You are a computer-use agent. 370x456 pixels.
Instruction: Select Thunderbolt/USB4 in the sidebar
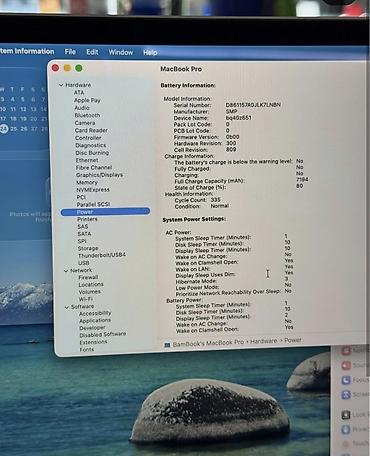pos(102,255)
